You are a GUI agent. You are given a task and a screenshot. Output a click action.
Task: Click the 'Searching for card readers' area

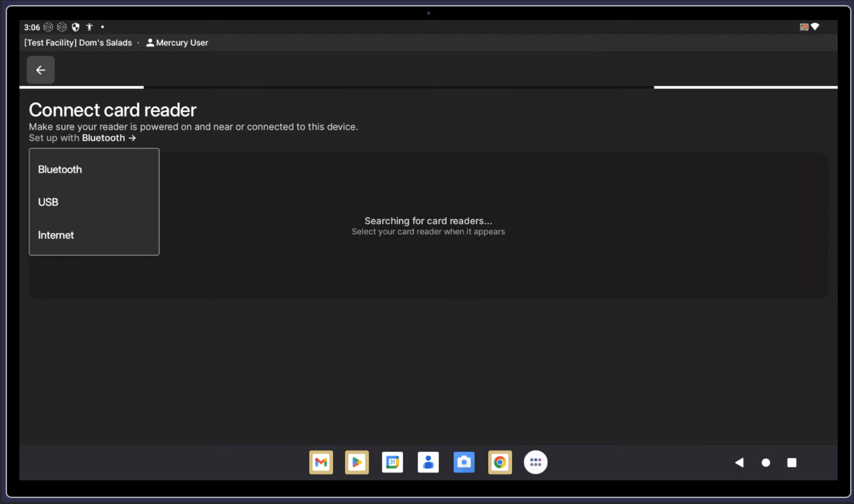point(428,225)
